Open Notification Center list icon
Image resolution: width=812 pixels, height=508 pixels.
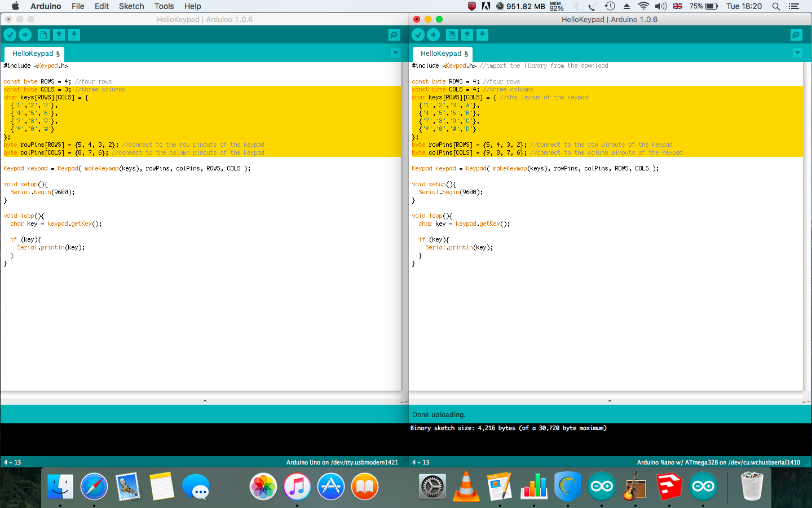(x=794, y=6)
